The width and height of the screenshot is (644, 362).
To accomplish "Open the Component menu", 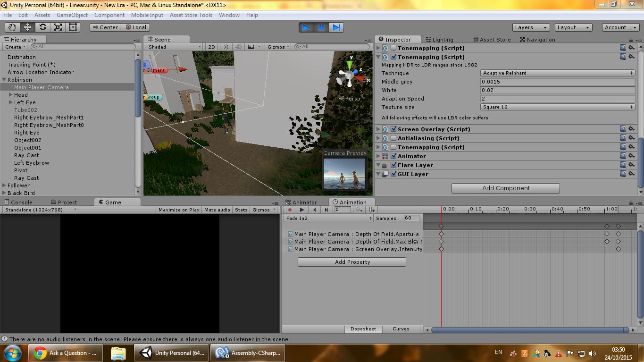I will [x=109, y=15].
